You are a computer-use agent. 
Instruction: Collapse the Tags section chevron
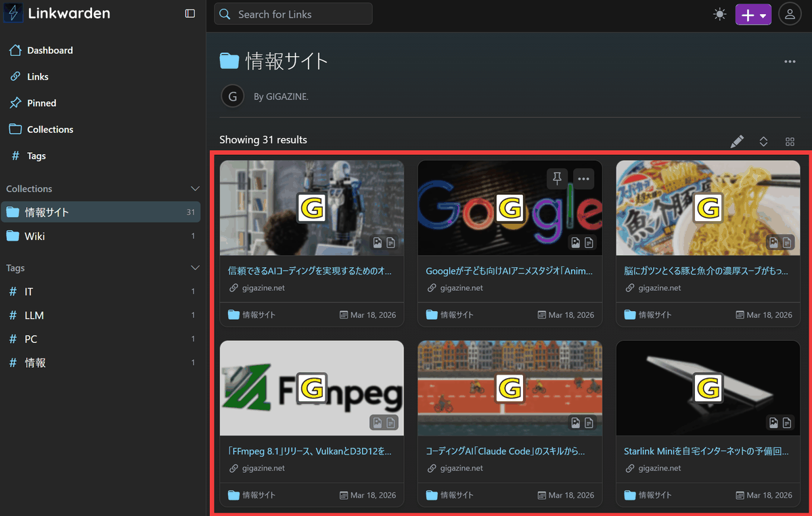pyautogui.click(x=195, y=268)
